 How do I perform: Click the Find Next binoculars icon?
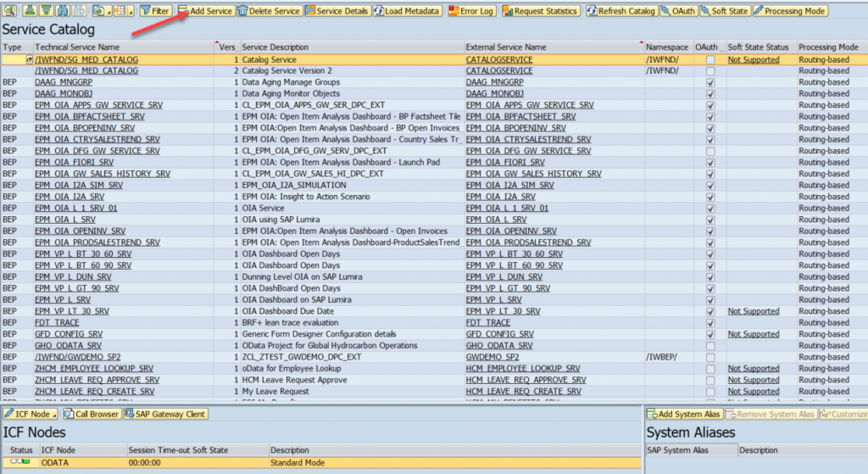click(x=80, y=10)
